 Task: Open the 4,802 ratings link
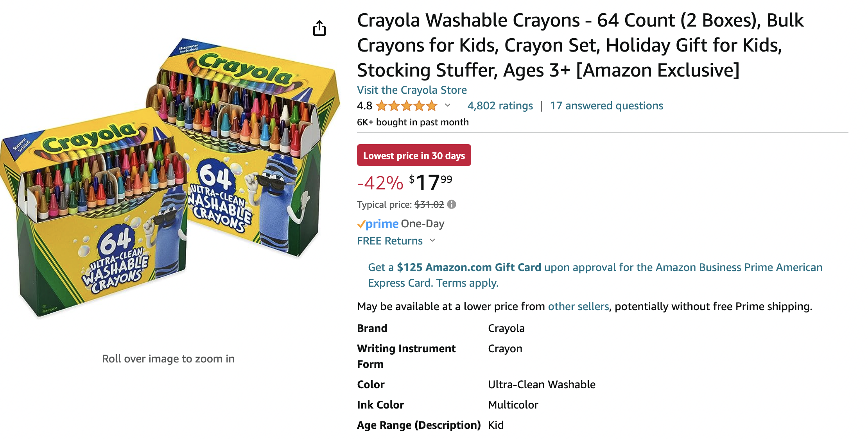coord(500,105)
